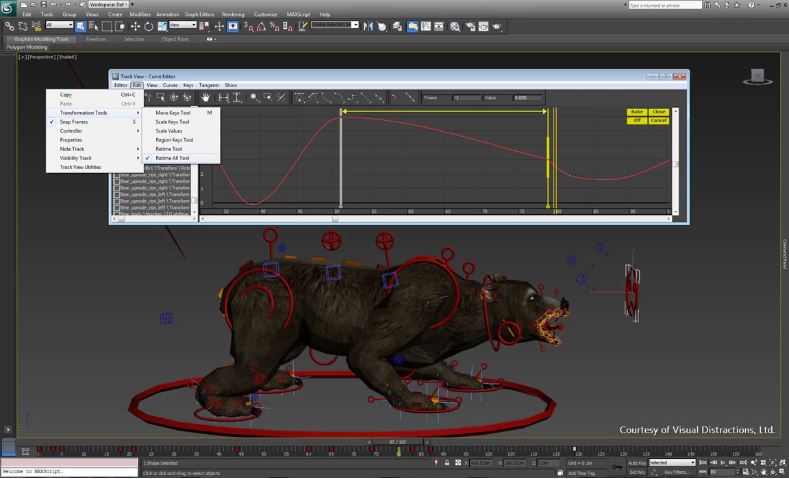Click the yellow Bake button
This screenshot has width=789, height=479.
coord(637,112)
